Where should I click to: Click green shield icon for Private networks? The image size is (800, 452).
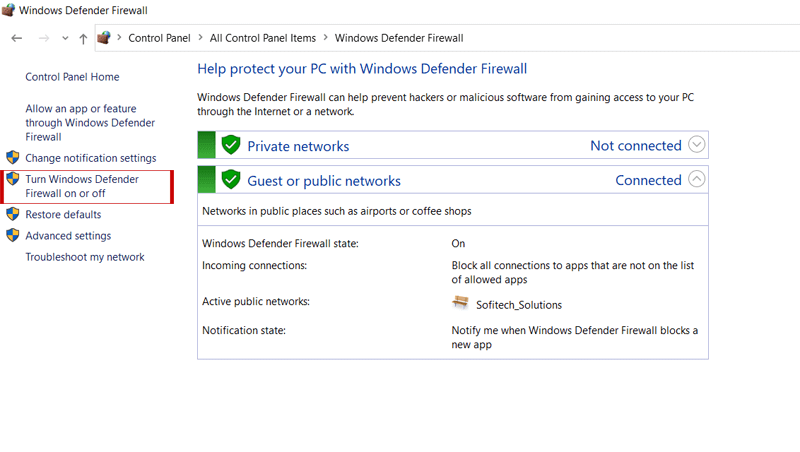(231, 145)
